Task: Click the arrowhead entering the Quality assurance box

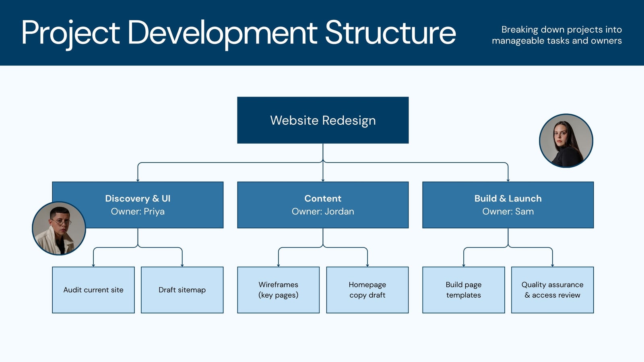Action: 552,265
